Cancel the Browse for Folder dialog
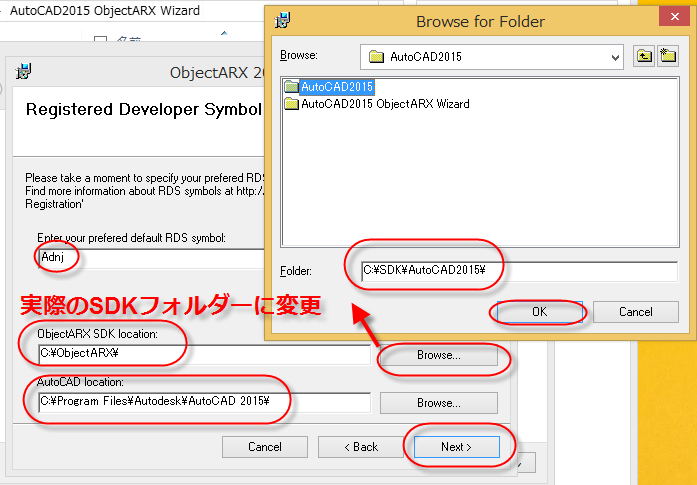 (636, 312)
